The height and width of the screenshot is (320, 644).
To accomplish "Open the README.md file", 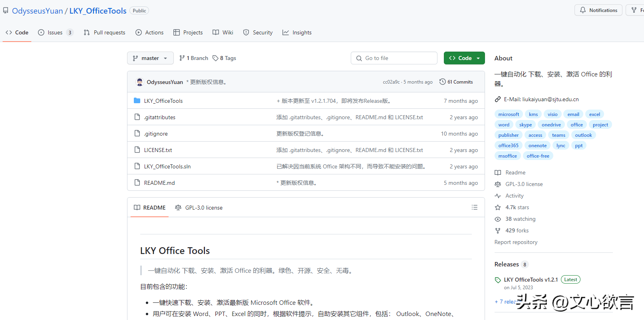I will click(159, 183).
